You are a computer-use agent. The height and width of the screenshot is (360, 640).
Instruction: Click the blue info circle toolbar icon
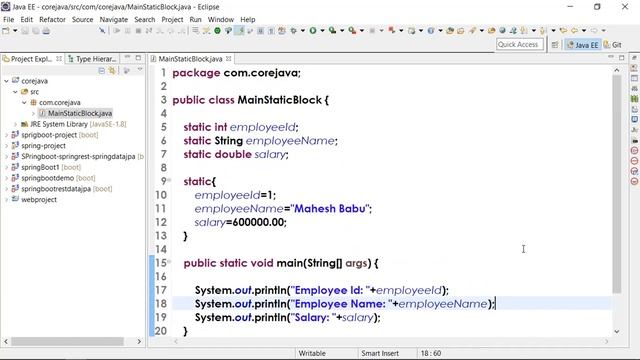pos(431,31)
